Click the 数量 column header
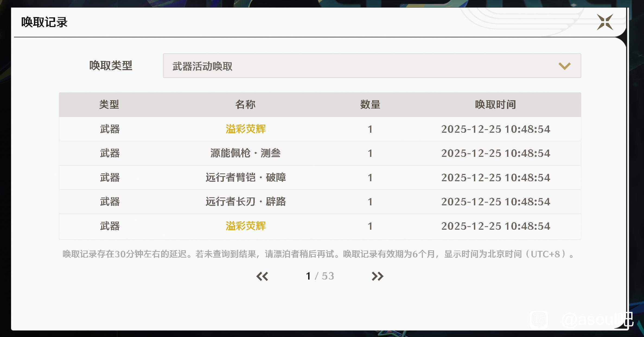 coord(370,105)
